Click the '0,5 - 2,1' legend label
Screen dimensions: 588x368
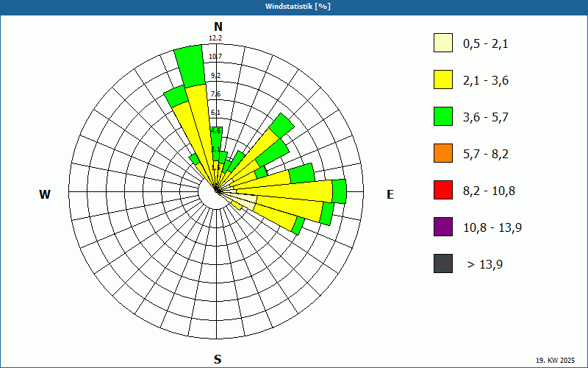486,44
